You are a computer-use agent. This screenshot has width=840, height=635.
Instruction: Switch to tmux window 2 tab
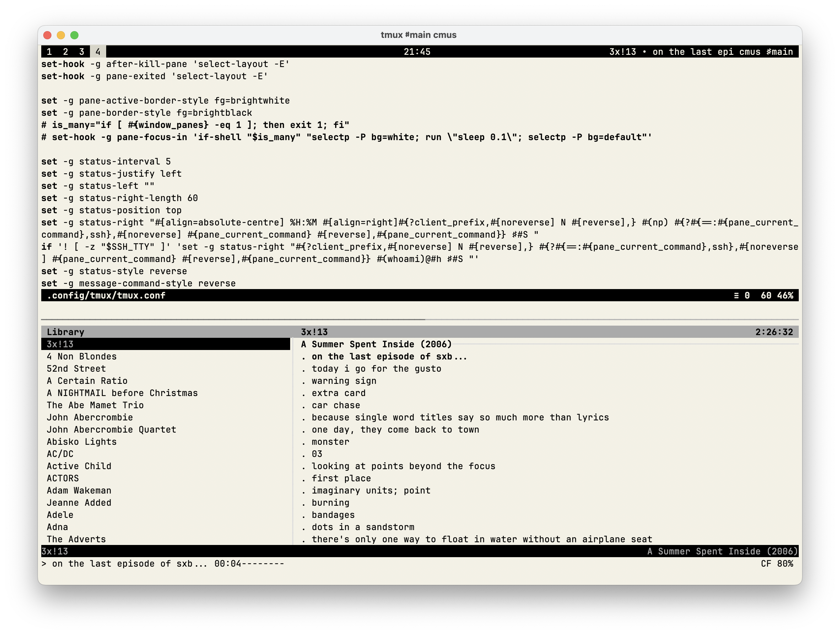click(66, 52)
